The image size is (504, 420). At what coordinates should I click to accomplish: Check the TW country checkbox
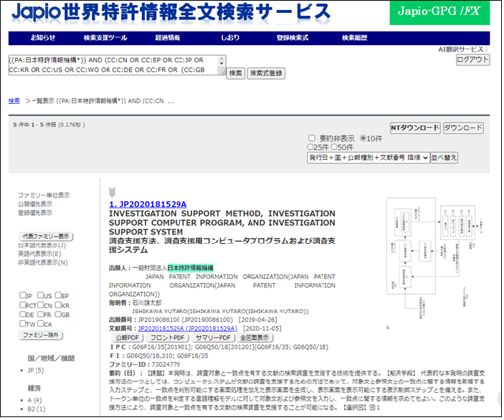coord(23,325)
